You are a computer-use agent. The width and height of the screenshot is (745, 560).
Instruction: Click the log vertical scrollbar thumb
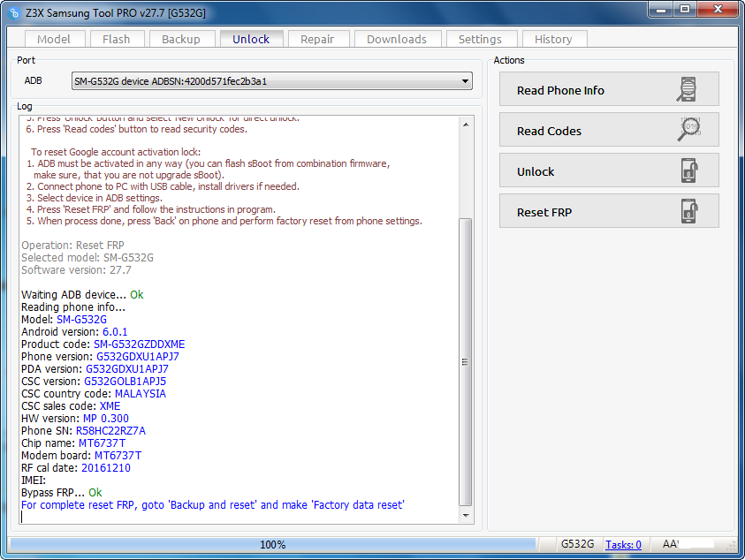(466, 362)
